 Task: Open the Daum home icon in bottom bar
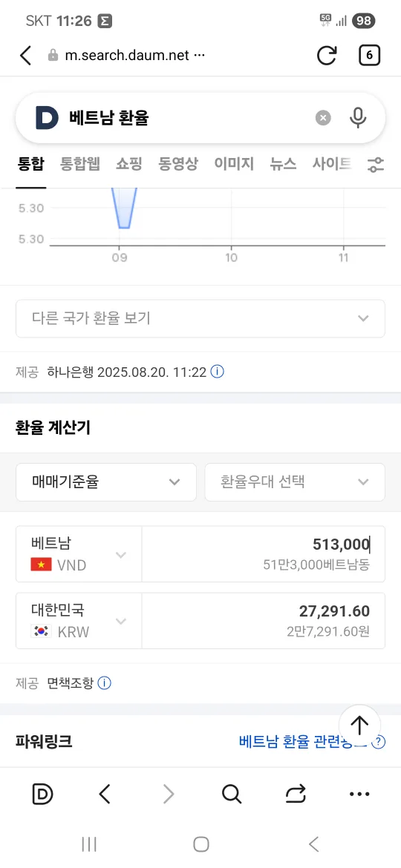click(42, 795)
